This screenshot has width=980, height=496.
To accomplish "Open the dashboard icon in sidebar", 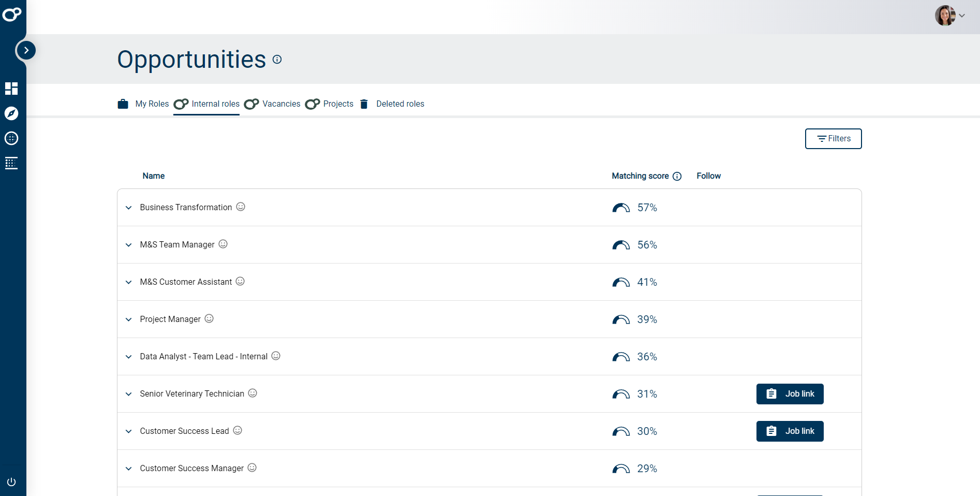I will click(x=11, y=89).
